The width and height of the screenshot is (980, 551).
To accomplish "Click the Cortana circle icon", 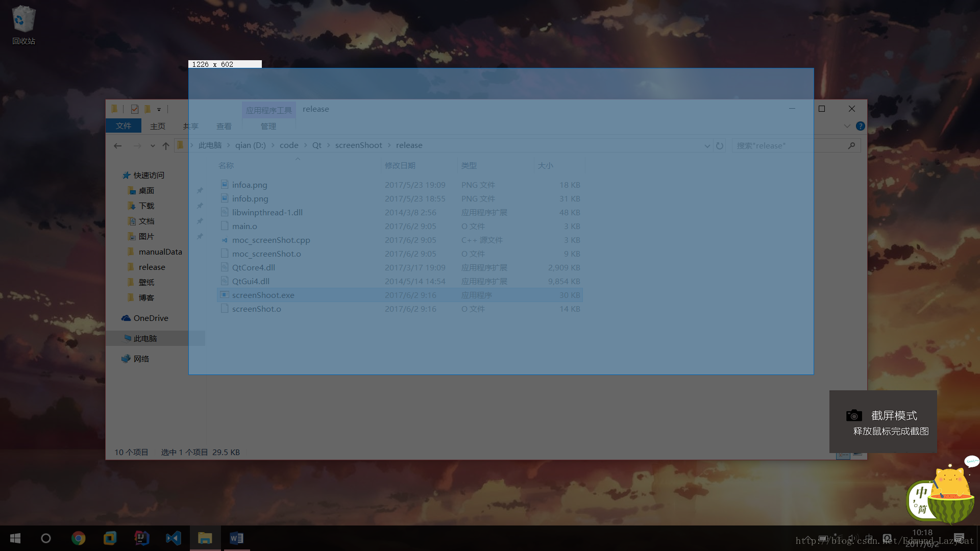I will (x=46, y=538).
